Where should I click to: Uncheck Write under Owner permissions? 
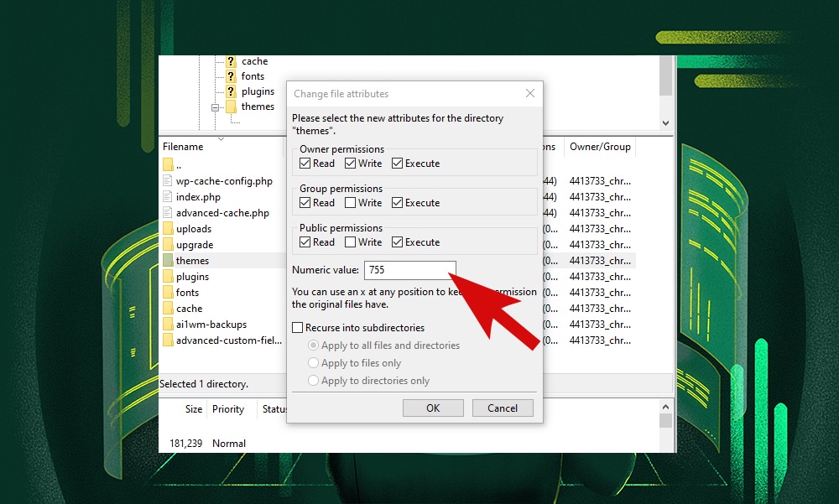pos(349,164)
